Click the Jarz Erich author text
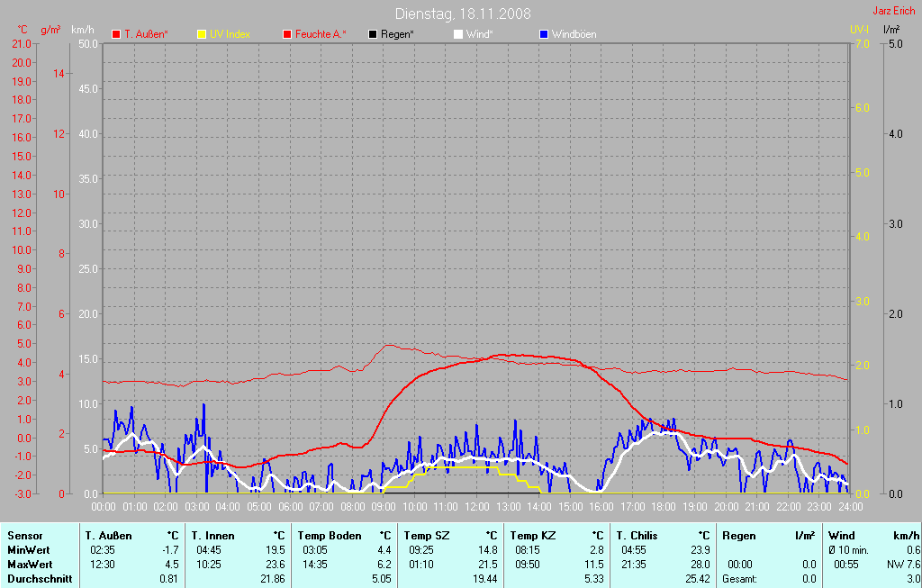922x588 pixels. point(895,12)
